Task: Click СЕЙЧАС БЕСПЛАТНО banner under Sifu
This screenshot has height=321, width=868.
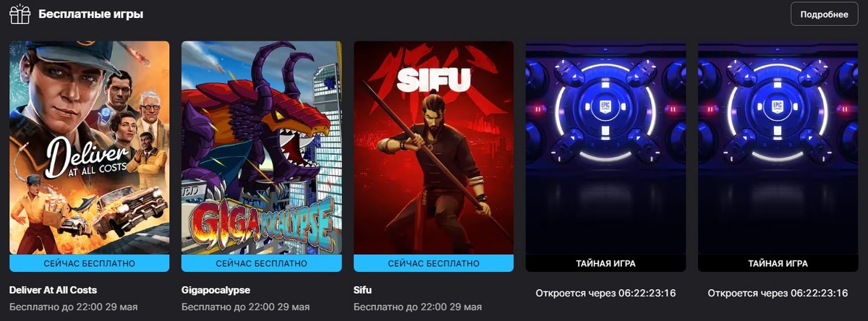Action: coord(433,263)
